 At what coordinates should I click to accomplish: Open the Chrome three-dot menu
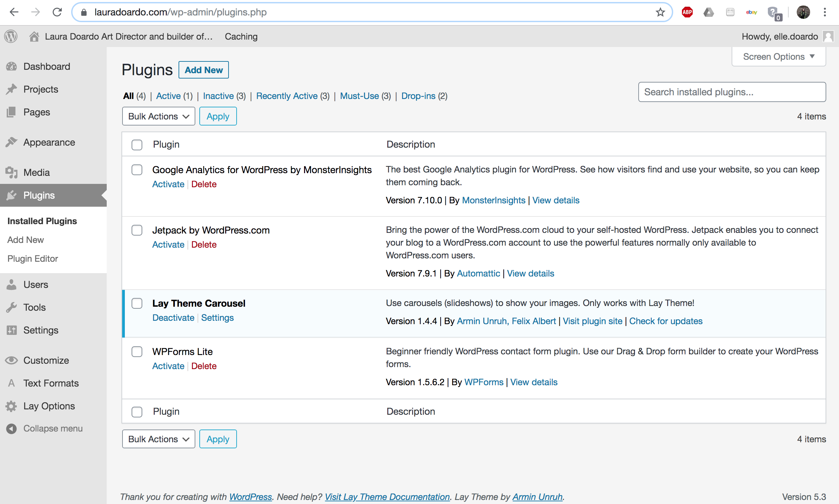[x=825, y=12]
